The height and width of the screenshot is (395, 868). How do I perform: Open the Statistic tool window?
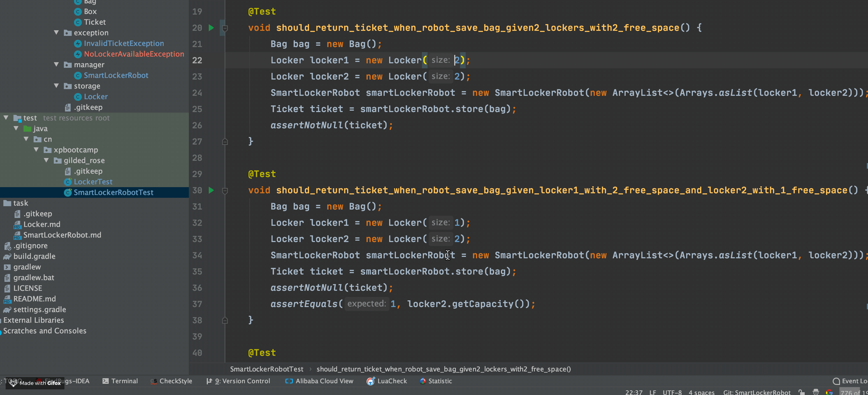click(436, 381)
